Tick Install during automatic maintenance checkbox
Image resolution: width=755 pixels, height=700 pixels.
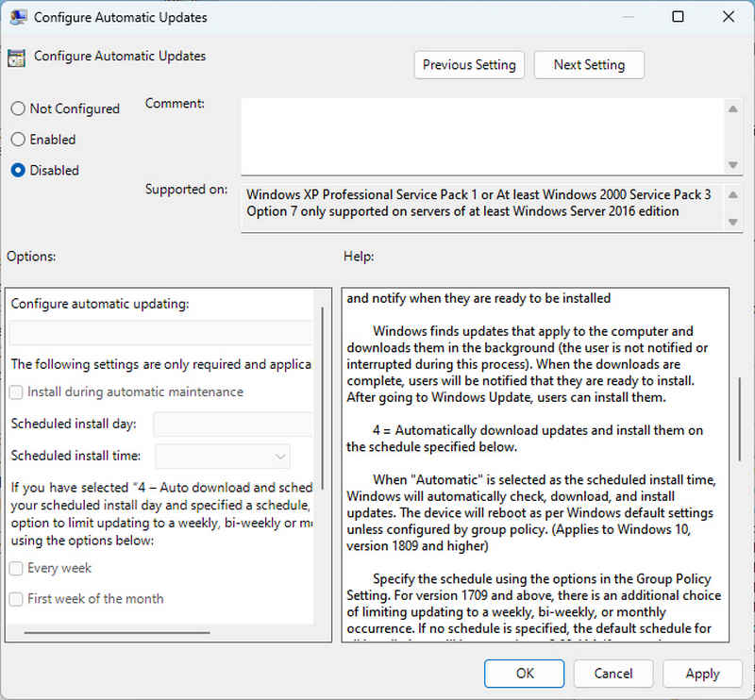16,392
